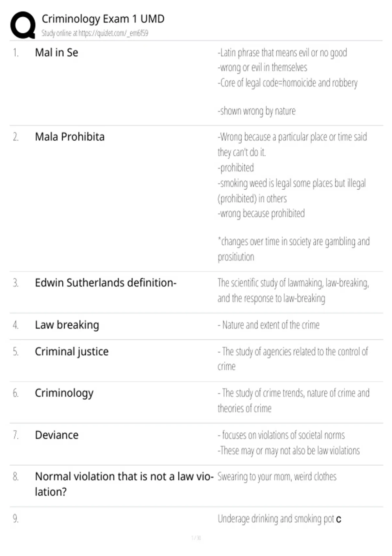Open the quizlet.com study link
This screenshot has width=392, height=556.
coord(95,33)
